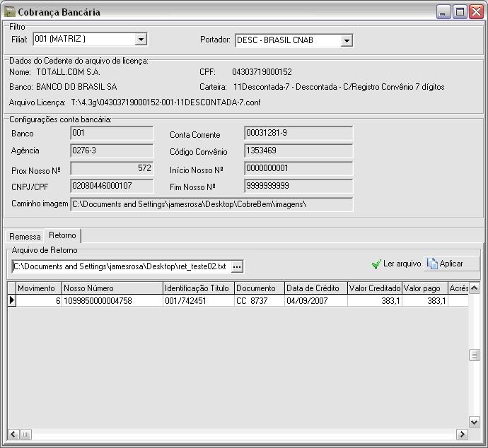Click the Cobrança Bancária title bar icon
This screenshot has width=488, height=448.
[x=10, y=12]
